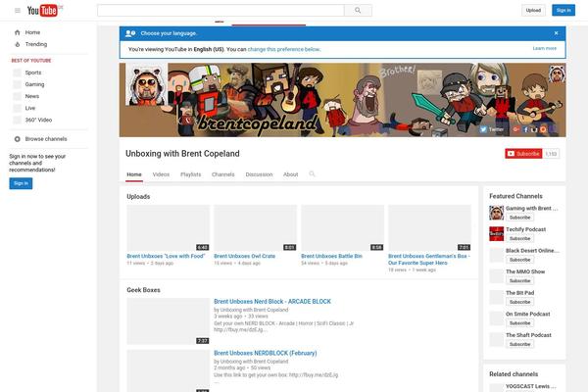Open Brent Unboxes NERDBLOCK (February) link
588x392 pixels.
pyautogui.click(x=266, y=354)
